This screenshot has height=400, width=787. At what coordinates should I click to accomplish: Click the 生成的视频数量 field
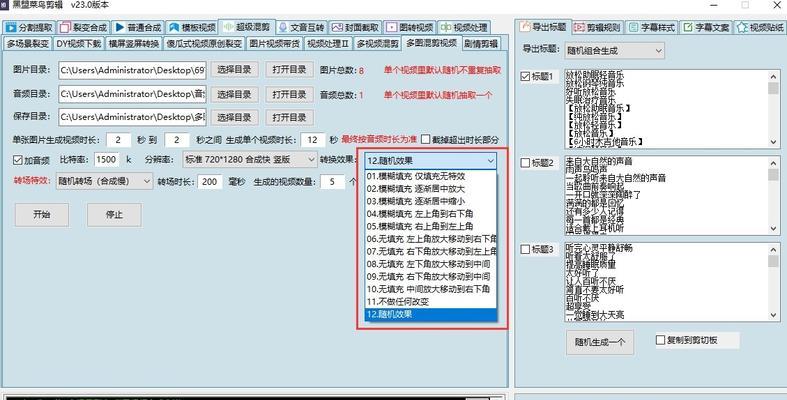(x=332, y=181)
